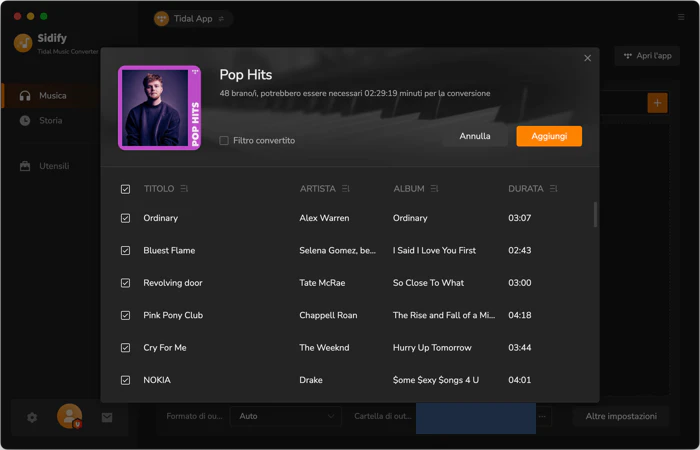This screenshot has width=700, height=450.
Task: Click the user profile avatar icon
Action: [70, 417]
